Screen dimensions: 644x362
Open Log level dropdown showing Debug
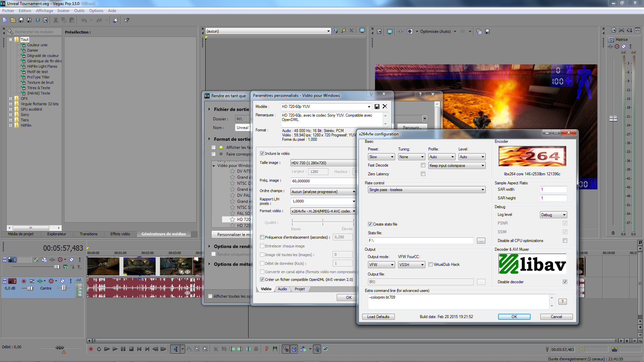(x=553, y=215)
